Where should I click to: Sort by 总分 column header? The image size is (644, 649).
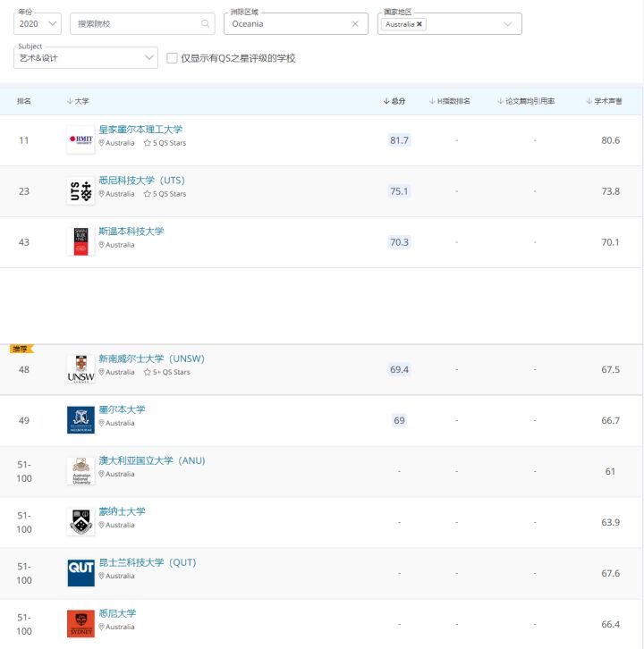click(394, 101)
